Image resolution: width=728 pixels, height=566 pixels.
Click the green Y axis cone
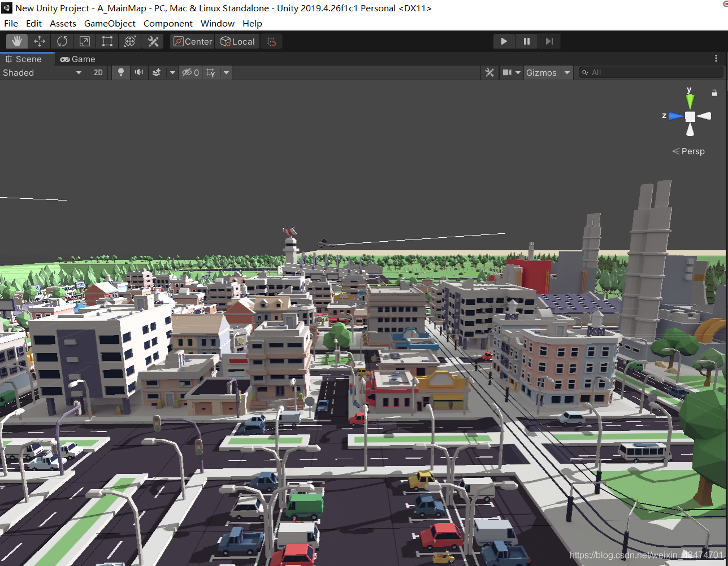[690, 101]
